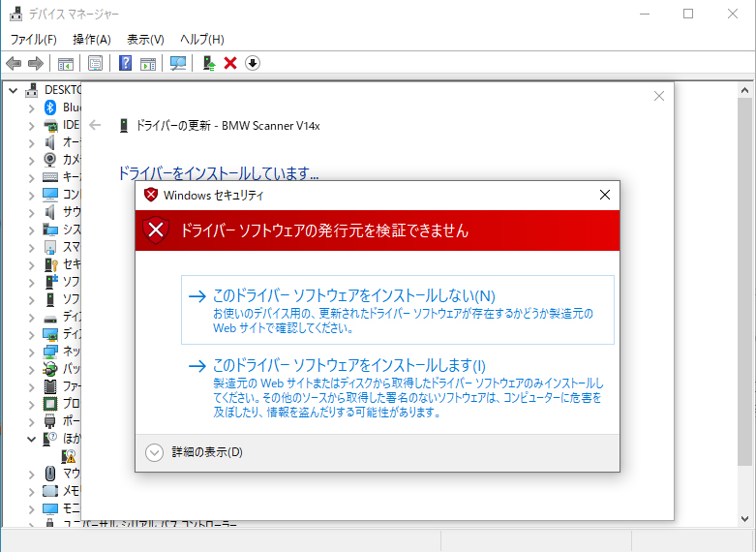Image resolution: width=756 pixels, height=552 pixels.
Task: Expand the サウ sound node chevron
Action: click(x=31, y=213)
